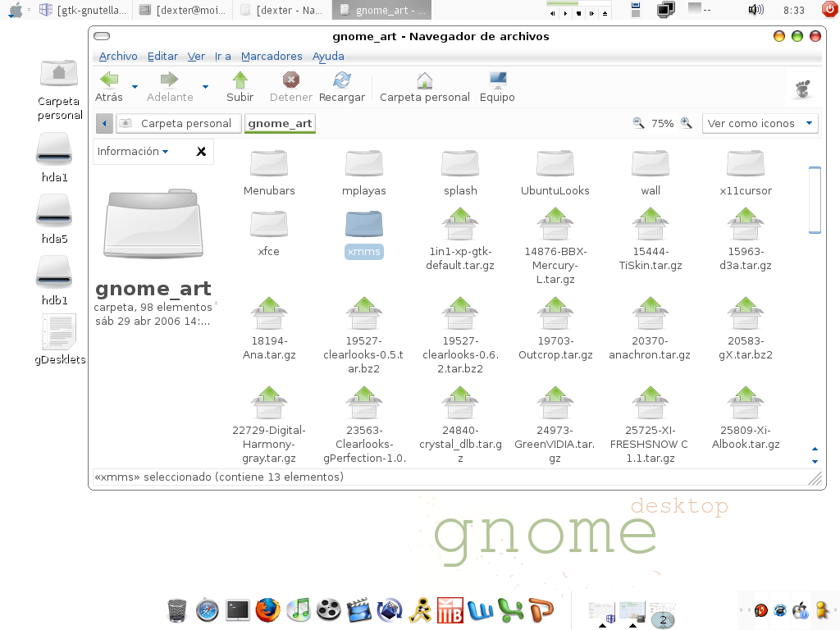
Task: Click the Carpeta personal path button
Action: (178, 123)
